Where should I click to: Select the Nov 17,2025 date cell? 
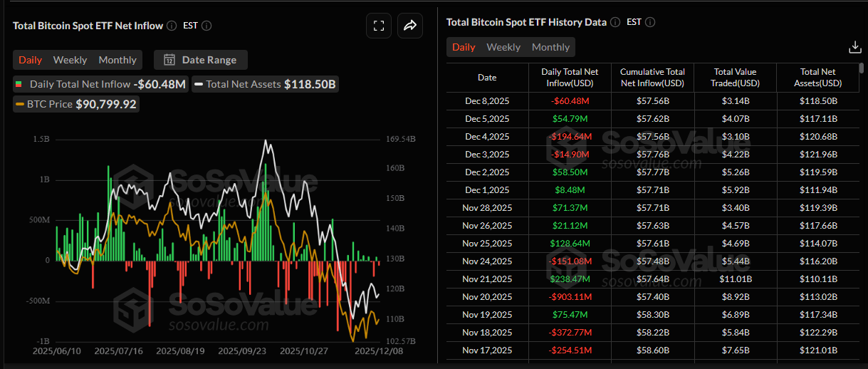pyautogui.click(x=487, y=350)
